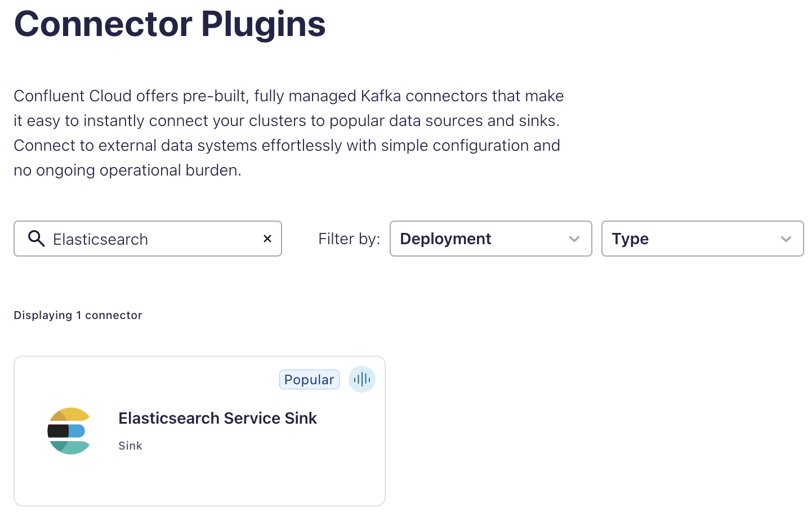Open the Deployment filter dropdown
This screenshot has height=521, width=812.
click(491, 239)
